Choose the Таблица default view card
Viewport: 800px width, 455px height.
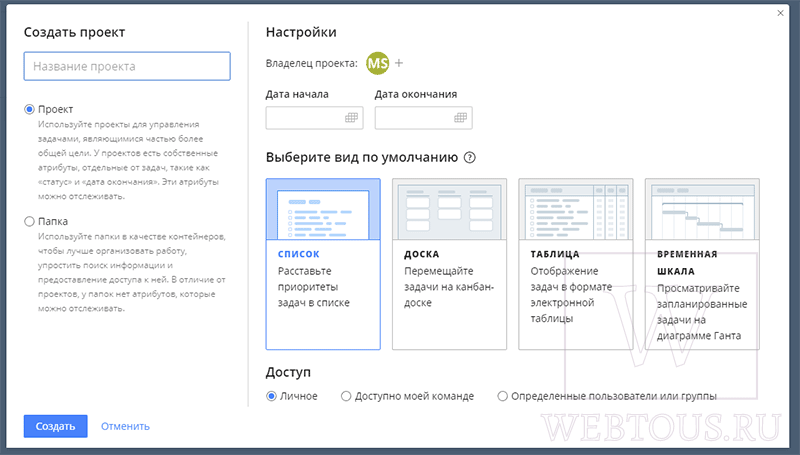click(576, 264)
